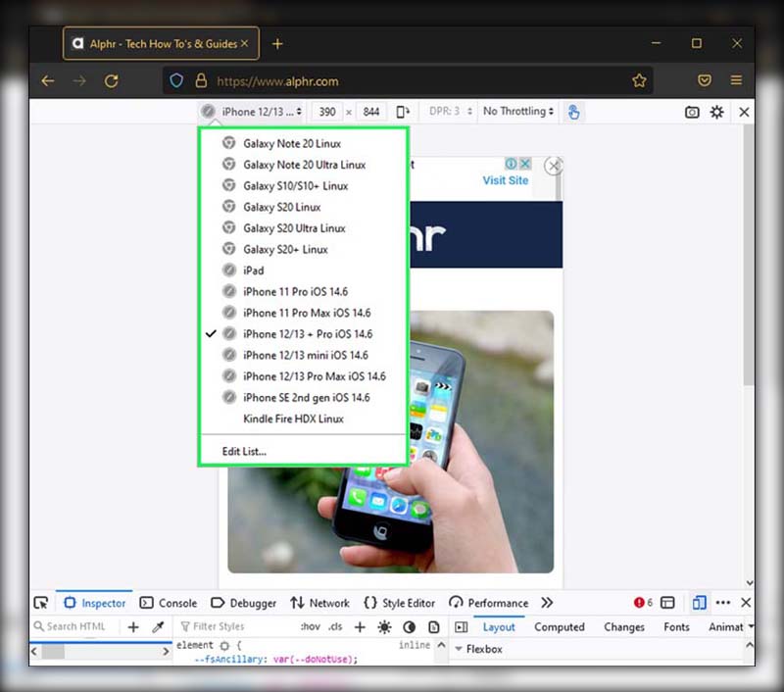Select iPhone 11 Pro iOS 14.6

(303, 291)
